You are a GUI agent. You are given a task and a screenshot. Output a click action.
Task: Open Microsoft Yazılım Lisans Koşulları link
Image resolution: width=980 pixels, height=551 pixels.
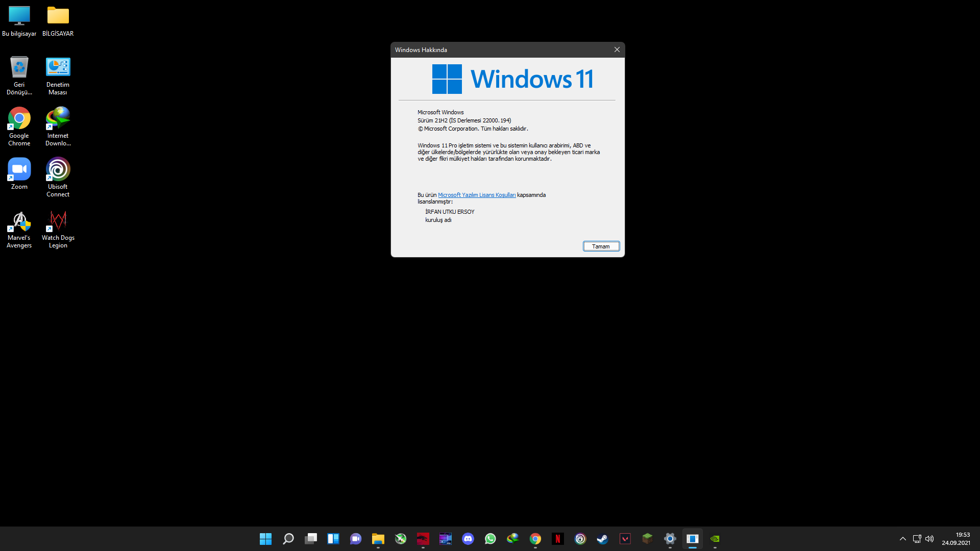click(476, 195)
